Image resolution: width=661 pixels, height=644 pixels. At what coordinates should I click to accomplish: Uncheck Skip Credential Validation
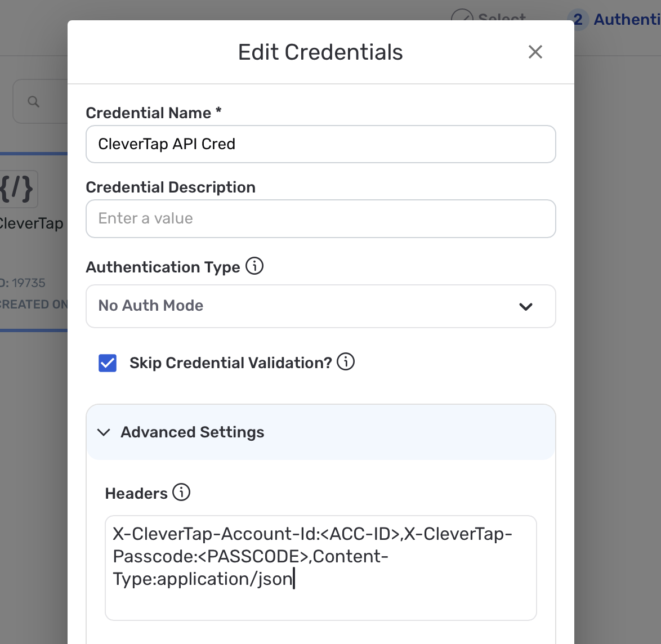tap(107, 363)
